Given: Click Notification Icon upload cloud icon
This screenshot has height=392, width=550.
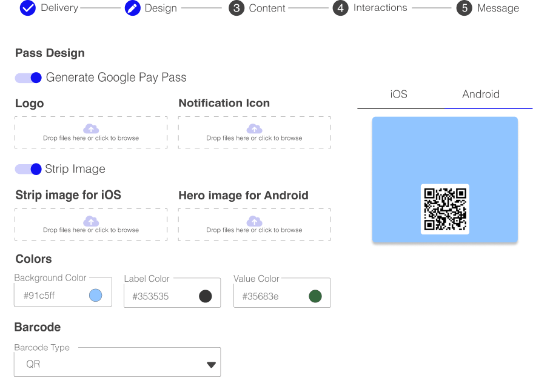Looking at the screenshot, I should pos(254,128).
